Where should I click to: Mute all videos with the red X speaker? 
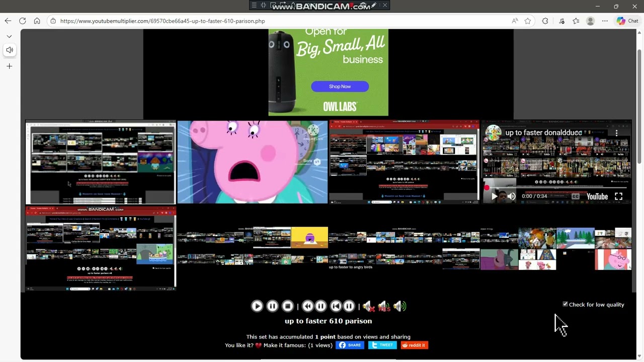(369, 306)
